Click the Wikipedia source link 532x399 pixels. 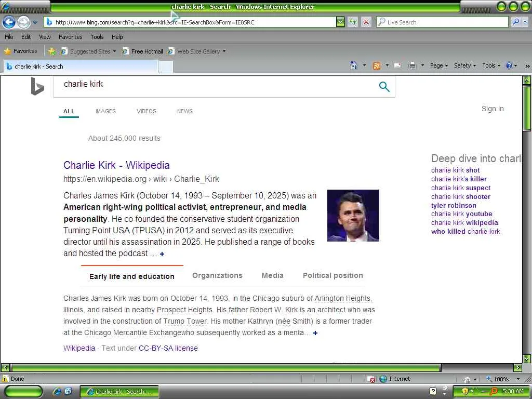pyautogui.click(x=79, y=348)
